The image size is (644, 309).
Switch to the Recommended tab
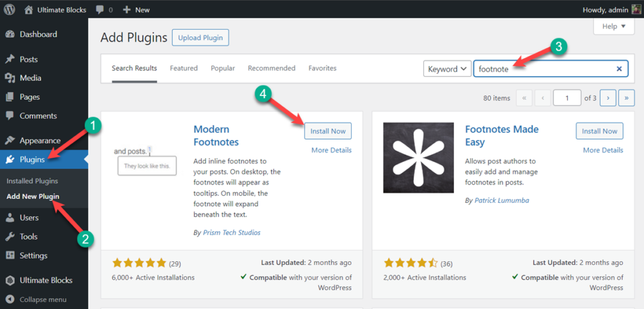pos(272,68)
